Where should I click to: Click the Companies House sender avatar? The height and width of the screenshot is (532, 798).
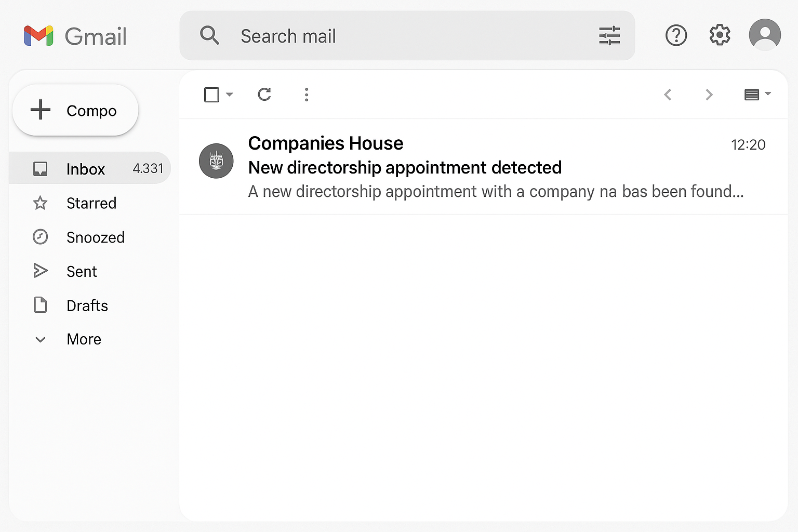click(216, 161)
